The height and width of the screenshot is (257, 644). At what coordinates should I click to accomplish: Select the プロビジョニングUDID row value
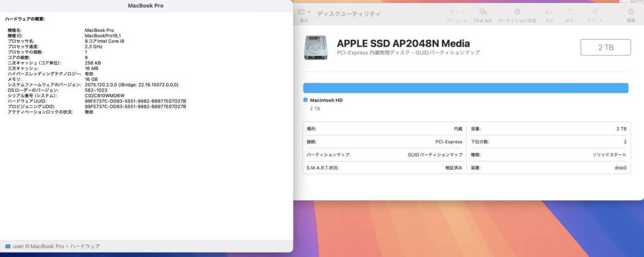point(135,106)
